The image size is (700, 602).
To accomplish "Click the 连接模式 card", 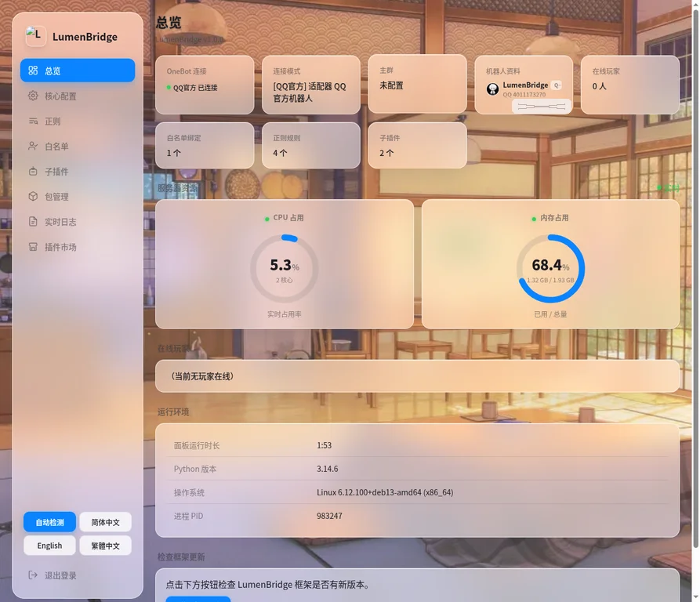I will [311, 85].
